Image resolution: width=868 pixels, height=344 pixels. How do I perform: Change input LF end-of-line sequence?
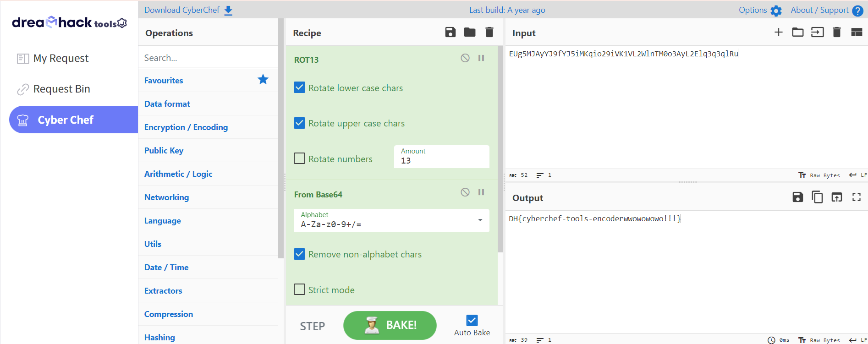click(858, 175)
